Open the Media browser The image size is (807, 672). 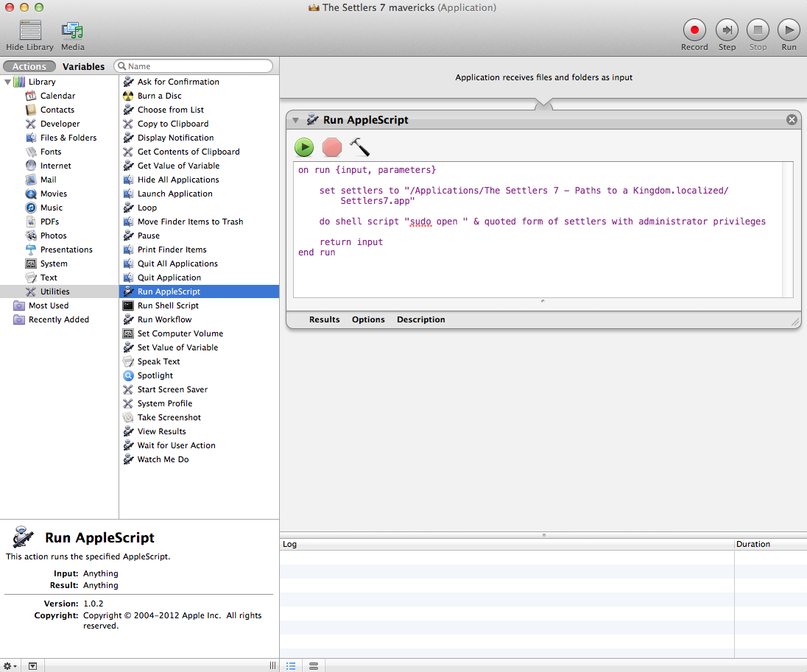point(72,30)
